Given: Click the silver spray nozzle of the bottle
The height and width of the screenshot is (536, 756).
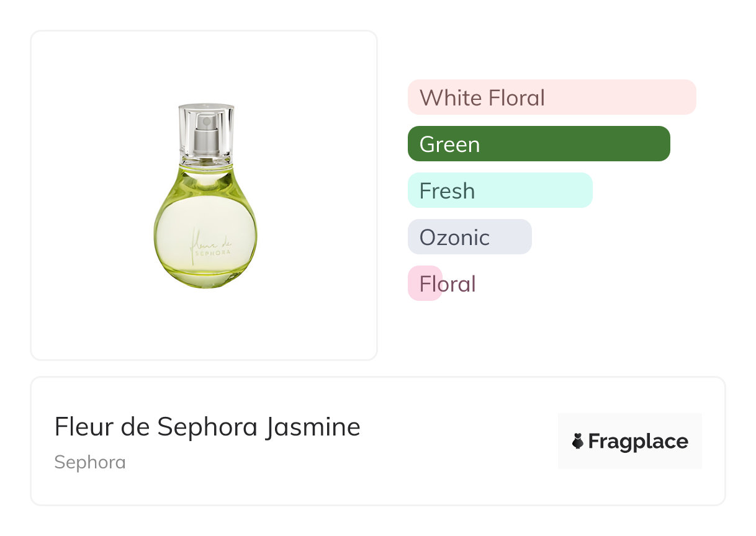Looking at the screenshot, I should pyautogui.click(x=205, y=133).
